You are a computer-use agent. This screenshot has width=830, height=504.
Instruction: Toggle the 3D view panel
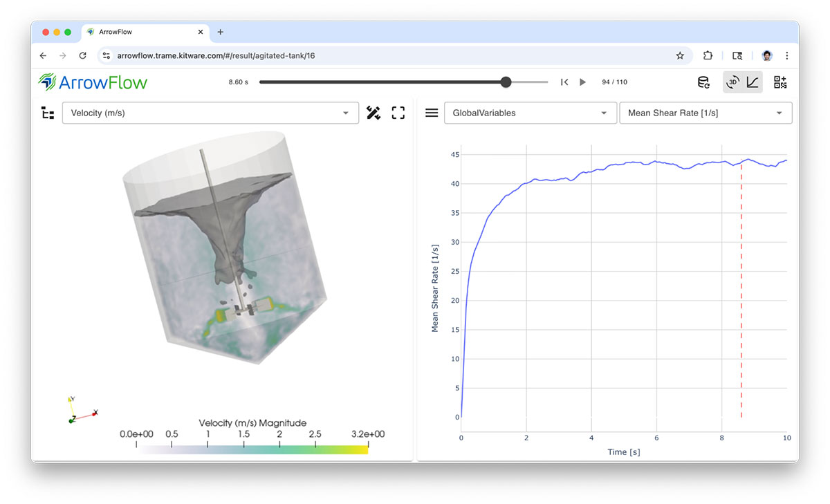(x=732, y=83)
